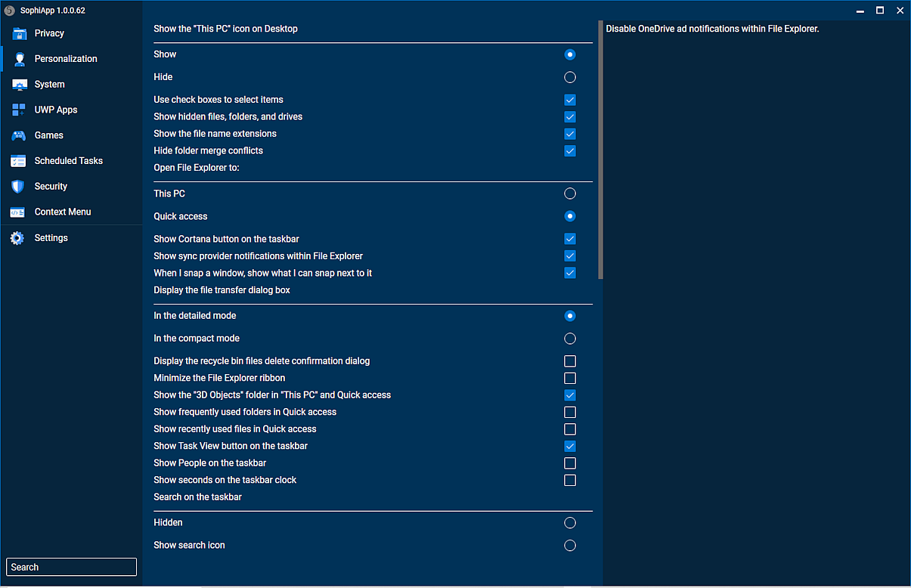This screenshot has height=588, width=911.
Task: Select Show search icon option
Action: pyautogui.click(x=570, y=546)
